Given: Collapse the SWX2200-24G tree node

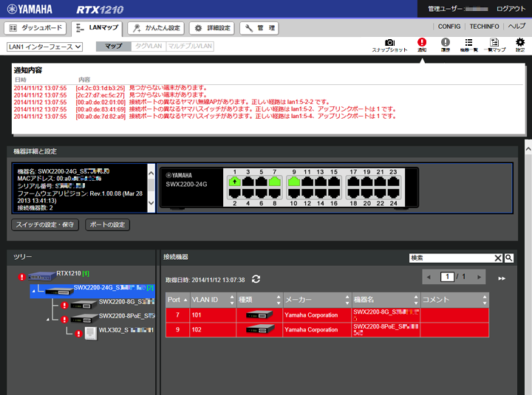Looking at the screenshot, I should point(34,292).
